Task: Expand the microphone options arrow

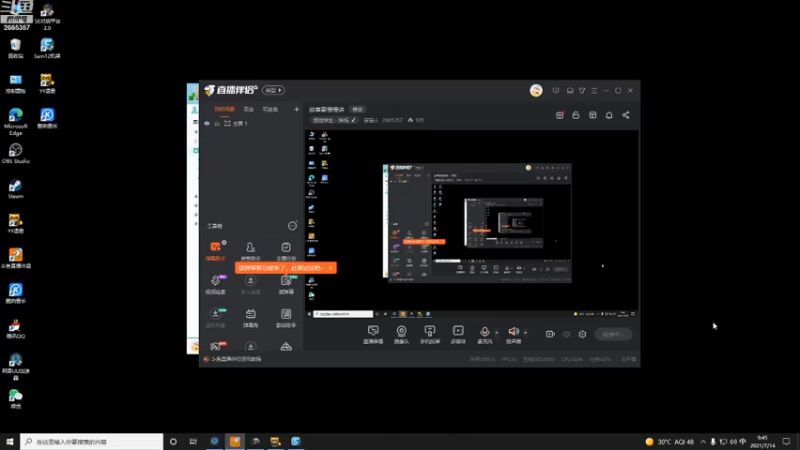Action: 496,333
